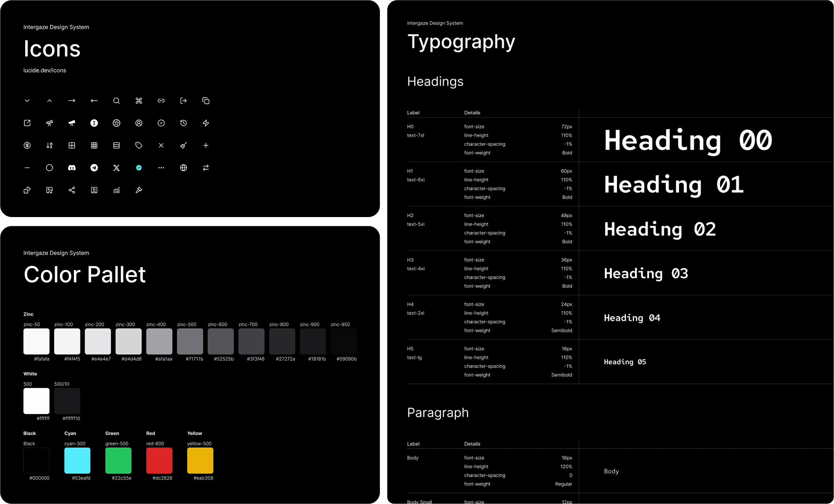Click the command key symbol icon
834x504 pixels.
pos(139,101)
